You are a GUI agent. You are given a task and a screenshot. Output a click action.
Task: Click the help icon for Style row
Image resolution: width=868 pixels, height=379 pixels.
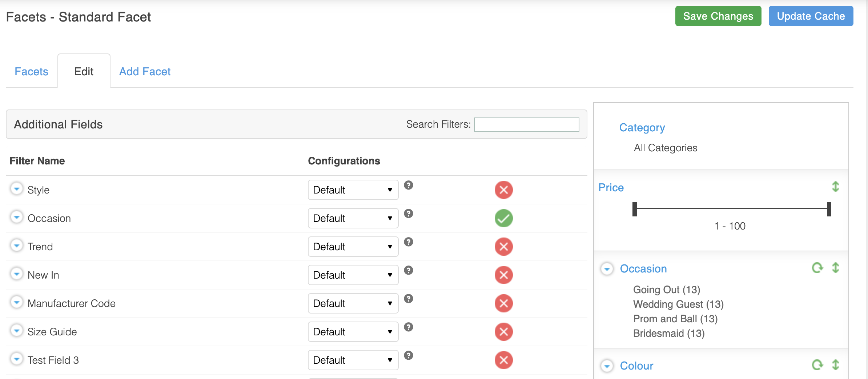pos(409,185)
